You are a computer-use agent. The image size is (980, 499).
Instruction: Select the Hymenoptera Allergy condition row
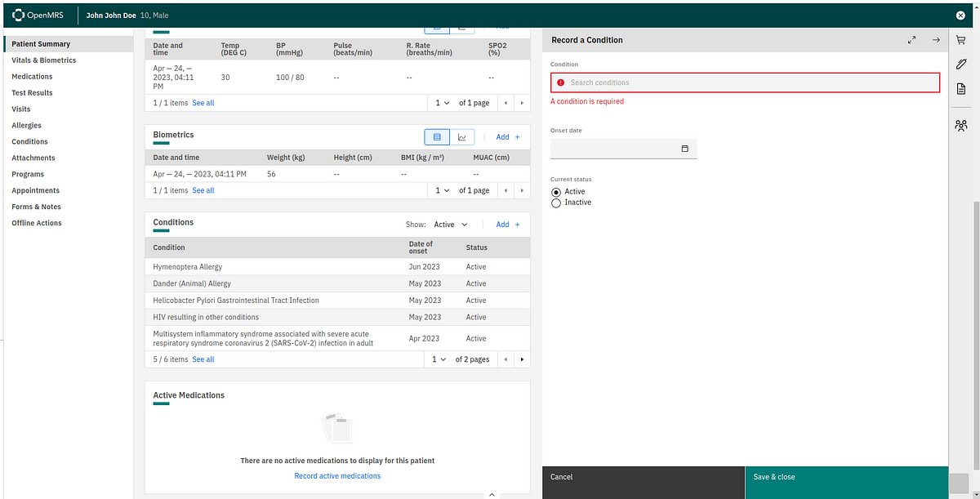pyautogui.click(x=337, y=267)
